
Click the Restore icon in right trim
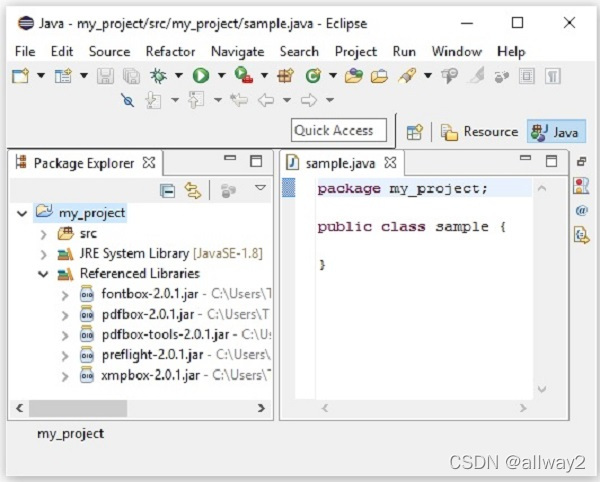pos(582,161)
